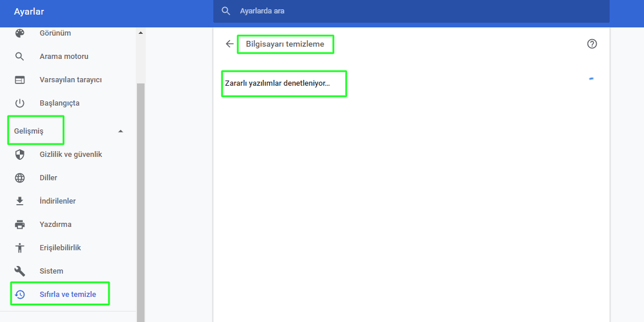Viewport: 644px width, 322px height.
Task: Open Gizlilik ve güvenlik settings
Action: 71,155
